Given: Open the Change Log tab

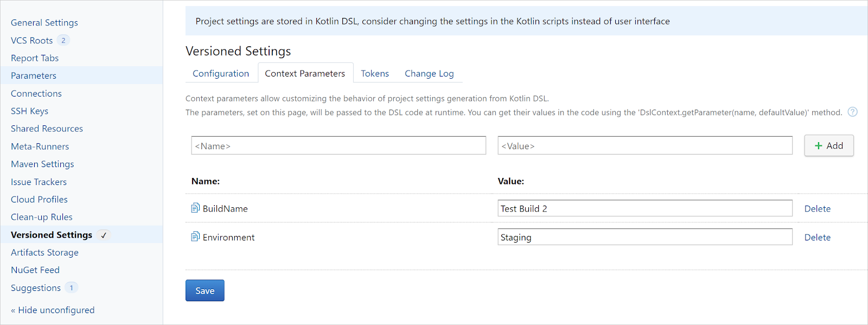Looking at the screenshot, I should tap(429, 73).
